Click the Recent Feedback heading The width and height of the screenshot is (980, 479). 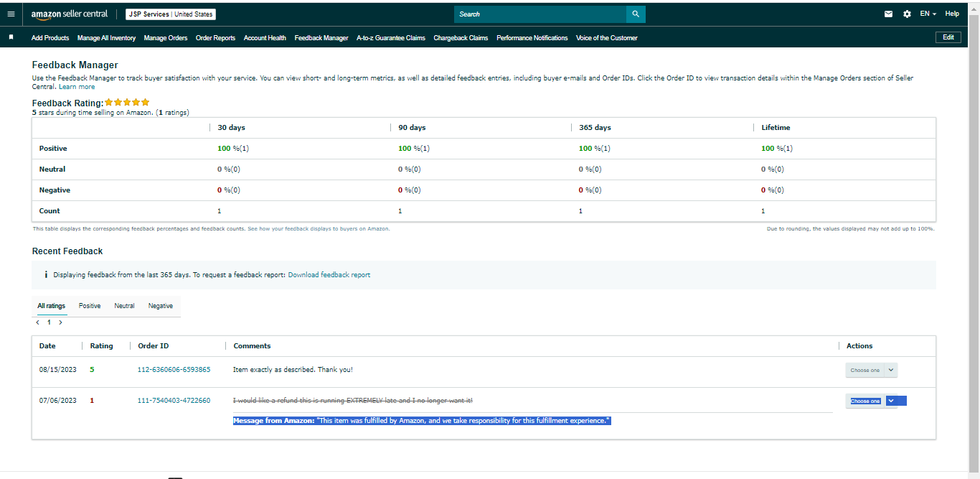click(67, 251)
